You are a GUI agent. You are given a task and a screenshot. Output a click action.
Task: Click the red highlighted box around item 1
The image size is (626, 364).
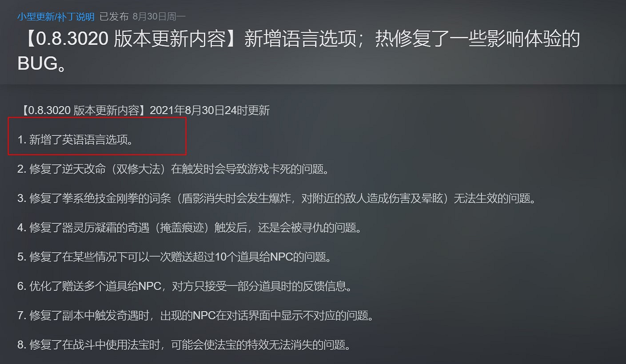pyautogui.click(x=97, y=136)
